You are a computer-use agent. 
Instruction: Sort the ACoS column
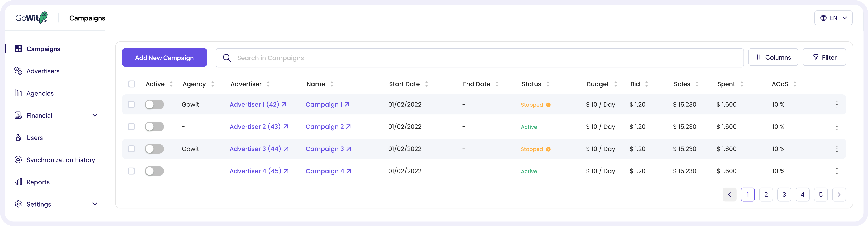click(795, 84)
